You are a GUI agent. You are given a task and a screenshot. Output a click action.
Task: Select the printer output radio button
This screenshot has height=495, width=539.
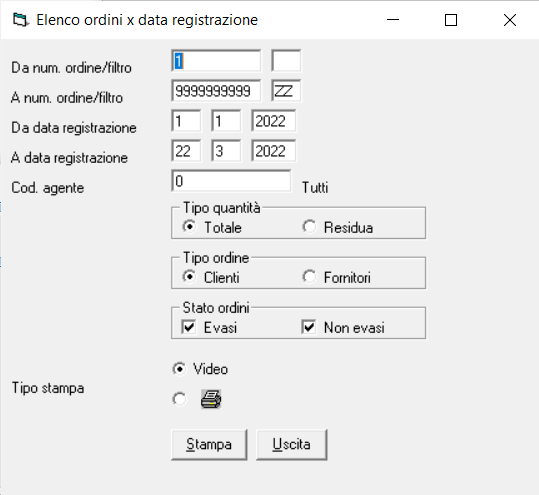[x=179, y=399]
